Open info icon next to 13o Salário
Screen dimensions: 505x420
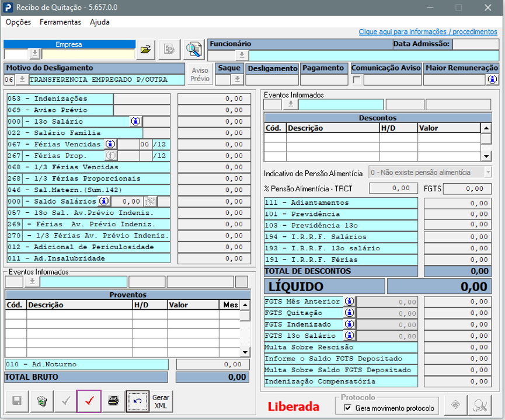click(135, 121)
